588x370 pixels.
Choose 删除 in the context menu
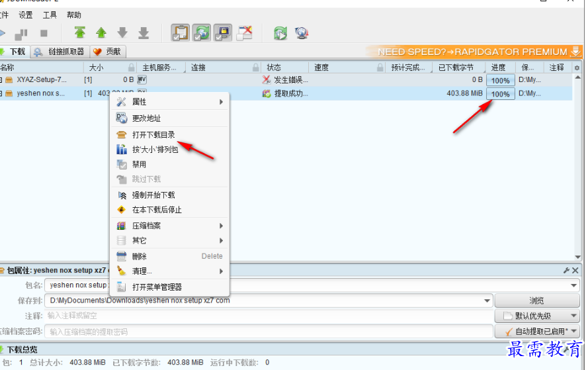point(169,256)
